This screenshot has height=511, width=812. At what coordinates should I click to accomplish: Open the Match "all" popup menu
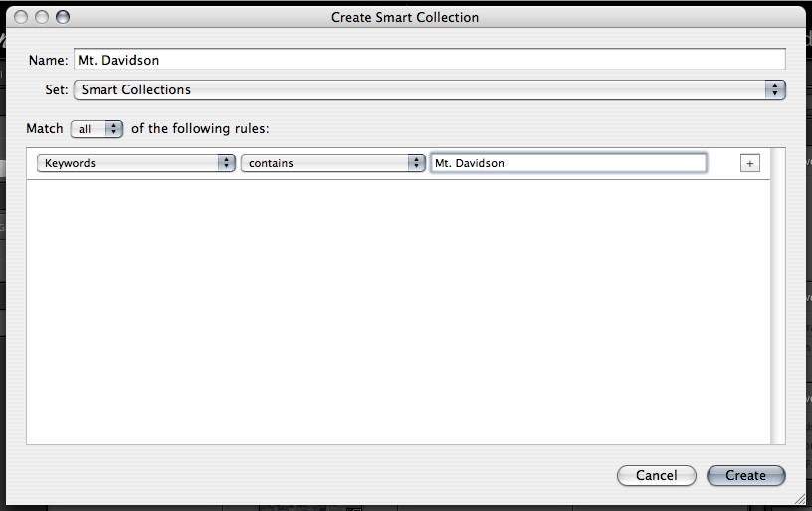[x=97, y=128]
